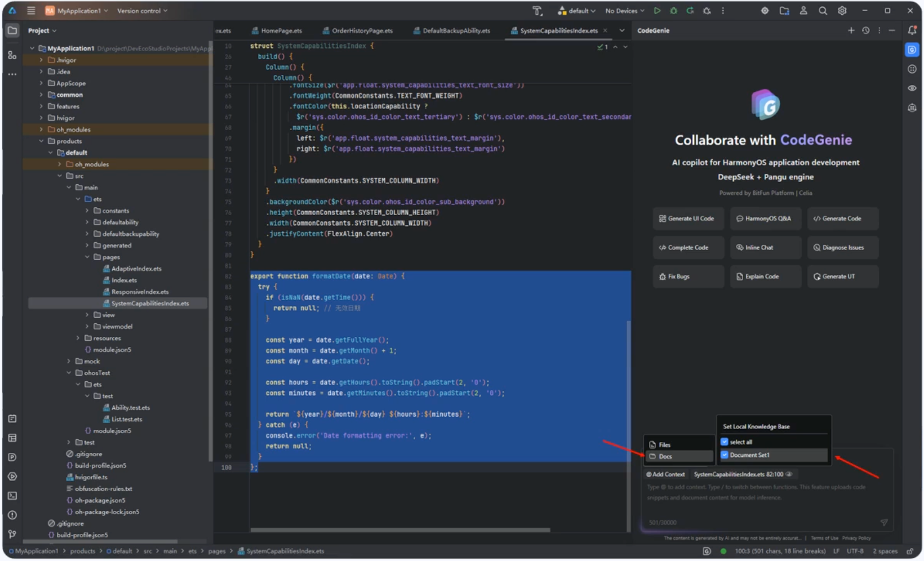Click toolbar more actions vertical ellipsis

point(723,11)
